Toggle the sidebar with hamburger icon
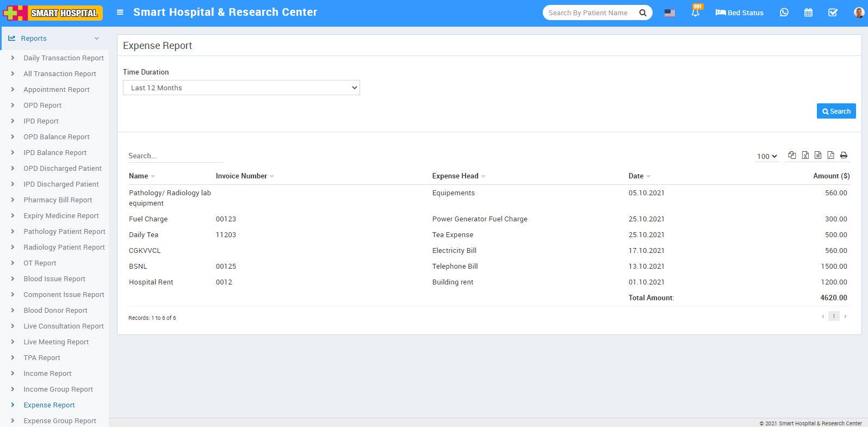This screenshot has height=427, width=868. coord(120,13)
